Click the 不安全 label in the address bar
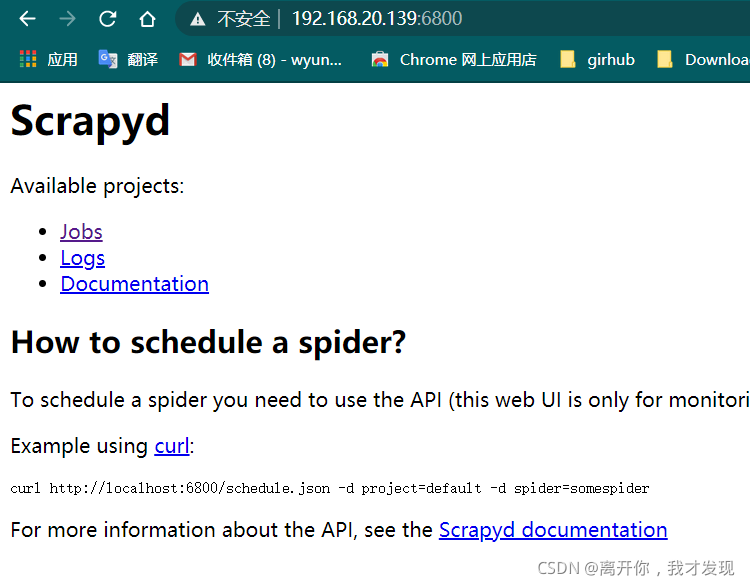Screen dimensions: 750x586 point(243,19)
